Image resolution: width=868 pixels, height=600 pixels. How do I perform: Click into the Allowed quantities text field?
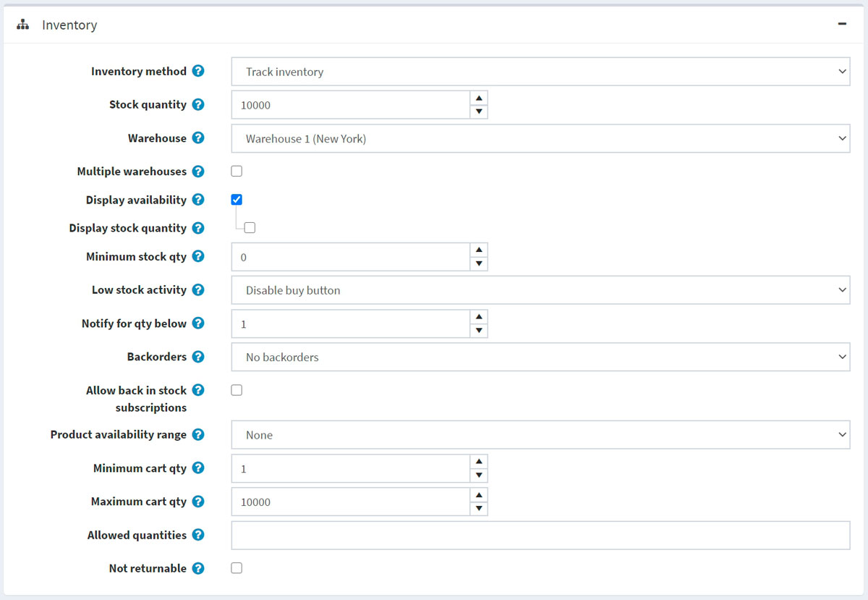tap(540, 536)
